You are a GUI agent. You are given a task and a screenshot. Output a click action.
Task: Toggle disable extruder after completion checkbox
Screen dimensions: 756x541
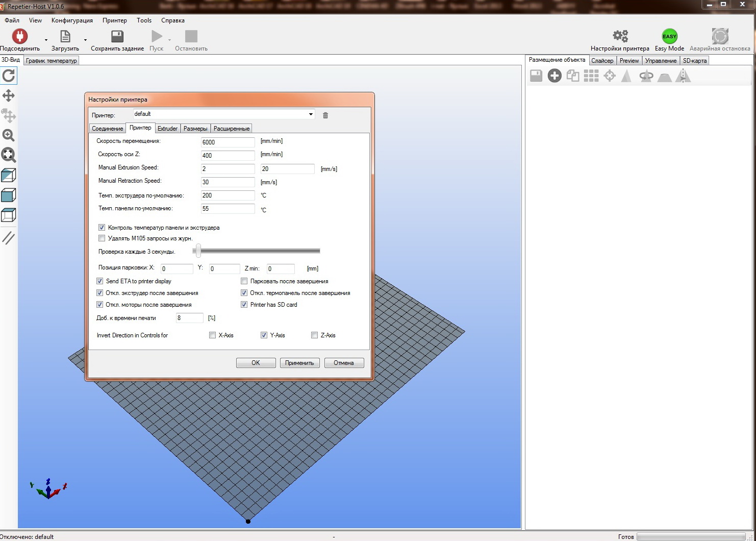click(100, 293)
